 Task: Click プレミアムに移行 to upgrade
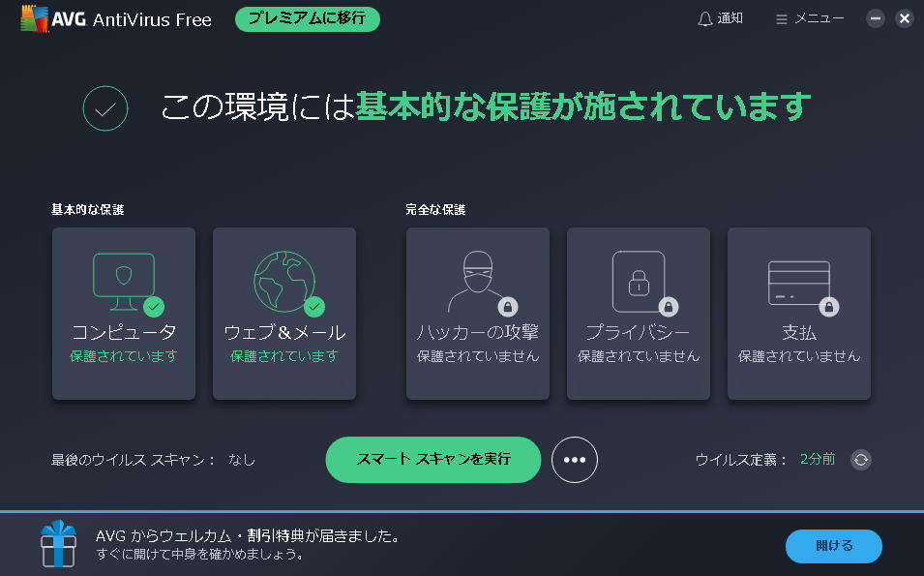coord(307,18)
